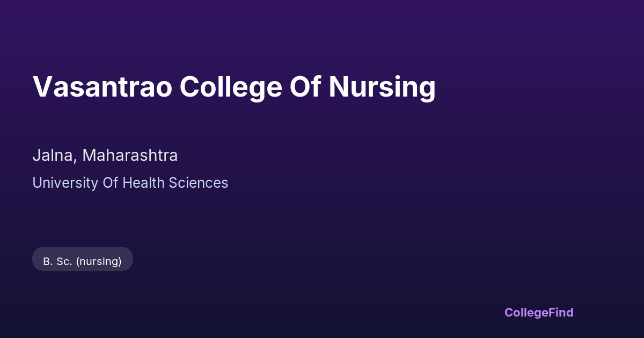The width and height of the screenshot is (644, 338).
Task: Click College in the CollegeFind logo
Action: click(x=525, y=312)
